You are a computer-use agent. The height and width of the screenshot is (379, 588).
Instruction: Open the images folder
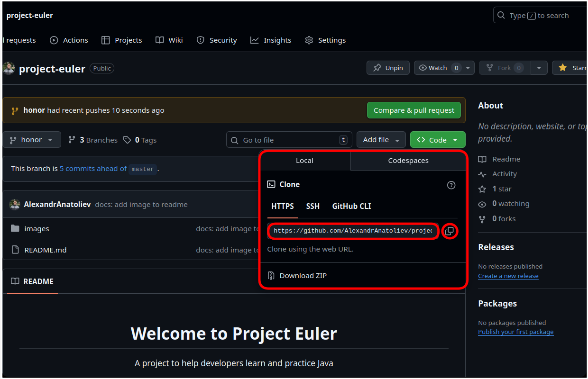tap(37, 229)
